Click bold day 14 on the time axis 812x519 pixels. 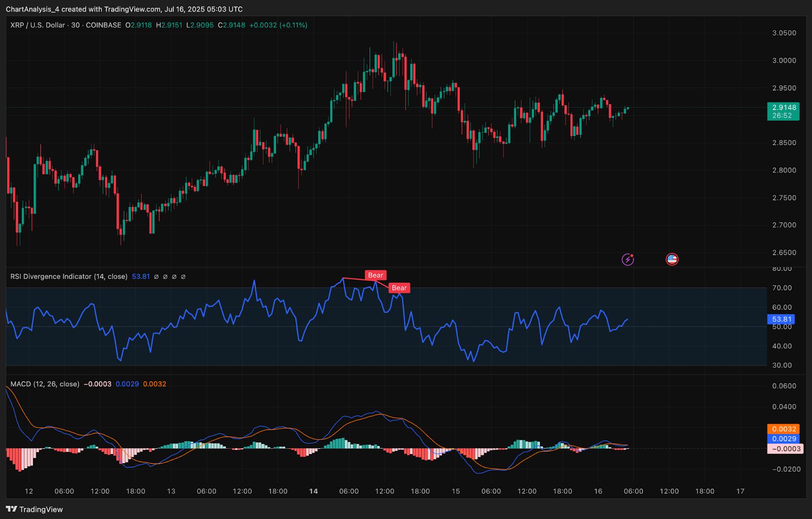point(314,491)
